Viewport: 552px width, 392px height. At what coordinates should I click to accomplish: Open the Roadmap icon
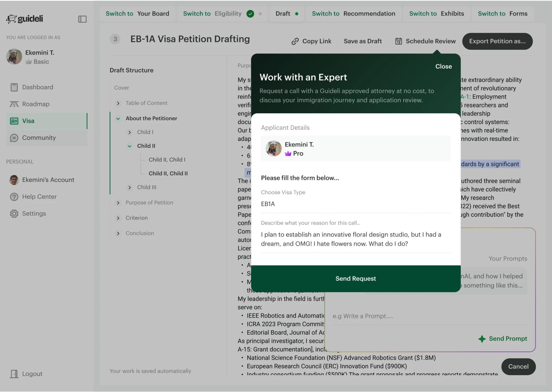(14, 104)
